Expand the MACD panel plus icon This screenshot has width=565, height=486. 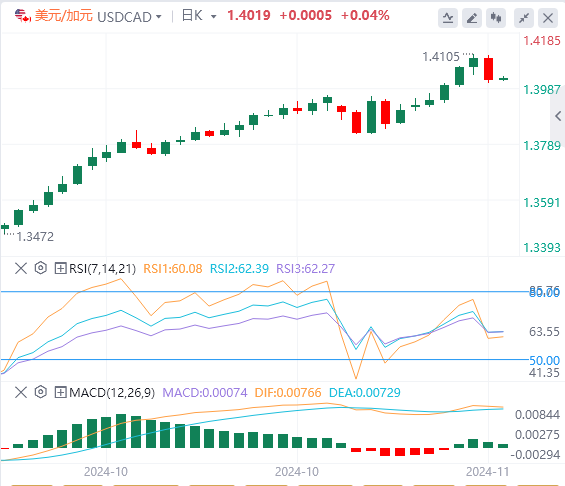[60, 392]
